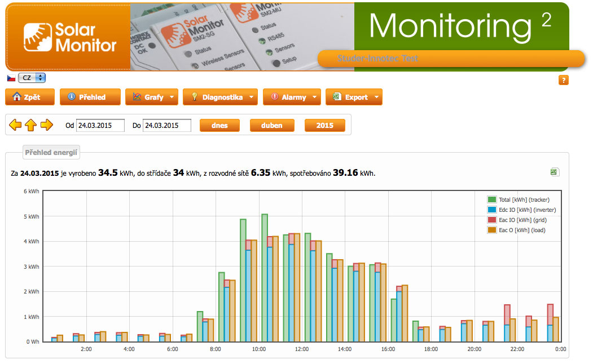Open the Přehled overview button
This screenshot has height=364, width=593.
pos(90,97)
